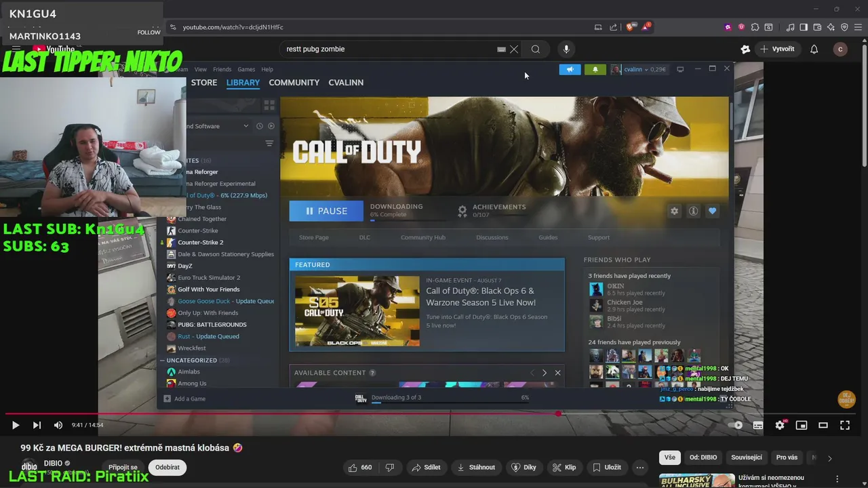Close the Available Content panel
The height and width of the screenshot is (488, 868).
coord(557,373)
